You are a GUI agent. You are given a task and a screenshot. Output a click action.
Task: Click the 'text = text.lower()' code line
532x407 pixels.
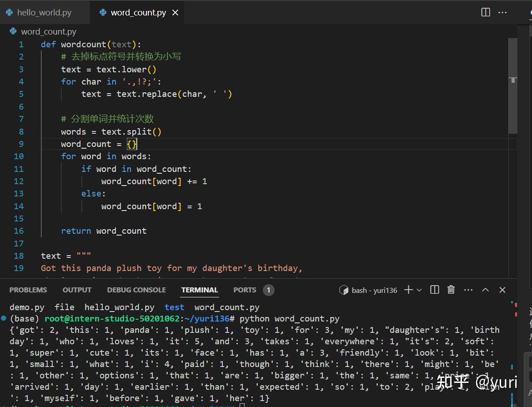tap(109, 70)
